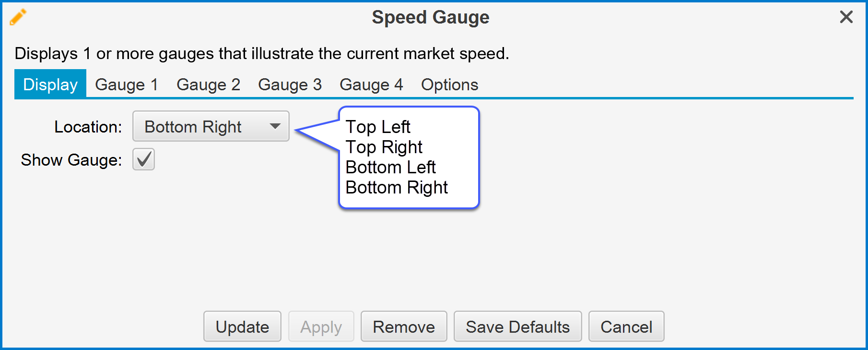Go to the Gauge 3 tab
Image resolution: width=868 pixels, height=350 pixels.
tap(290, 84)
